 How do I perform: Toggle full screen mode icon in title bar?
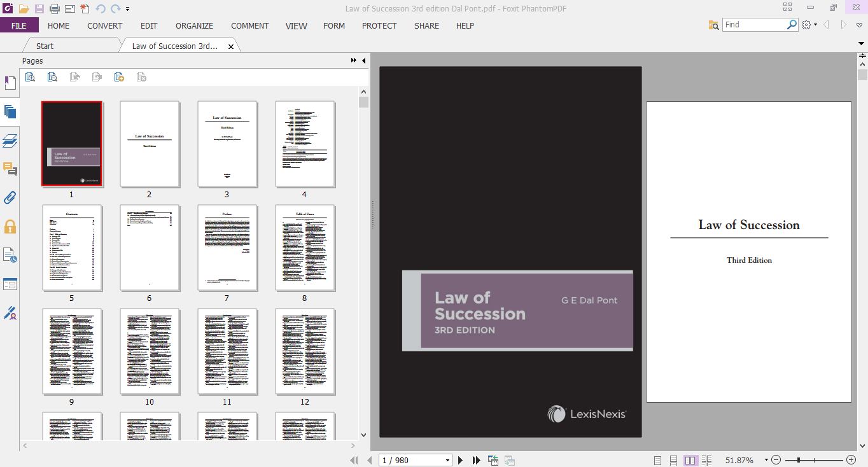tap(788, 8)
